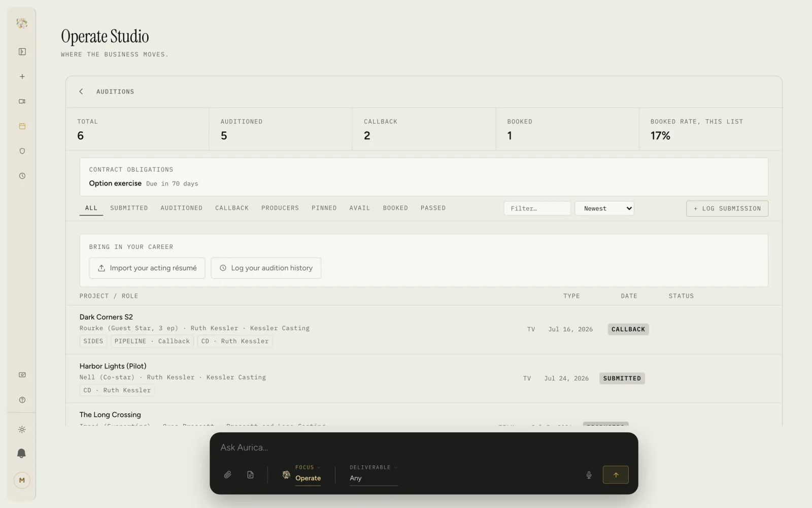Click the plus icon in the sidebar
The width and height of the screenshot is (812, 508).
(x=22, y=77)
